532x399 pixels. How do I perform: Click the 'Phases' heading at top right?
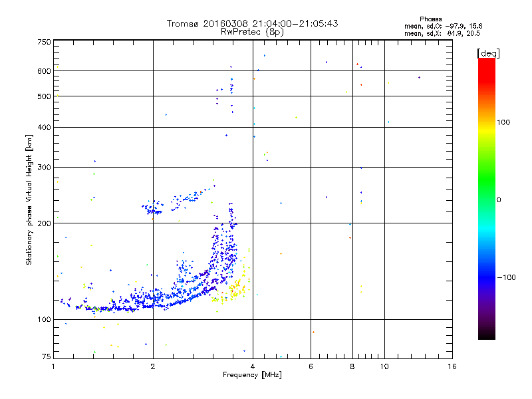pyautogui.click(x=430, y=19)
